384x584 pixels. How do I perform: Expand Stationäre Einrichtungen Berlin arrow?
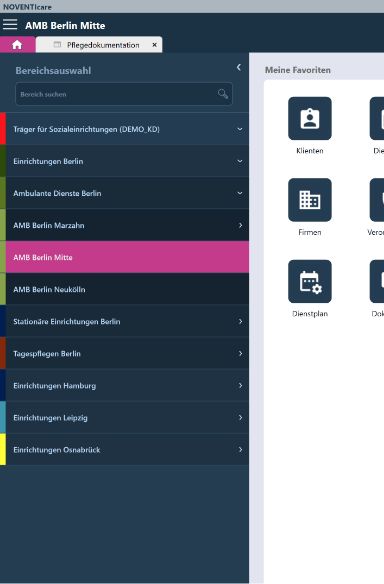click(240, 321)
